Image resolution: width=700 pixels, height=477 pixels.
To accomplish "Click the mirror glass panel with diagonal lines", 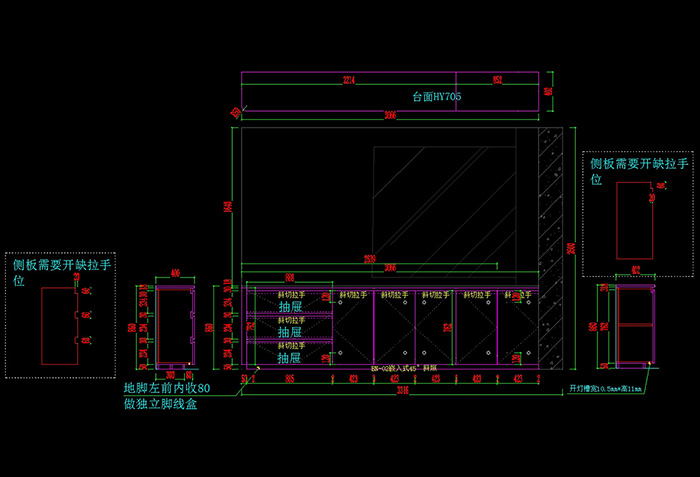I will 443,205.
